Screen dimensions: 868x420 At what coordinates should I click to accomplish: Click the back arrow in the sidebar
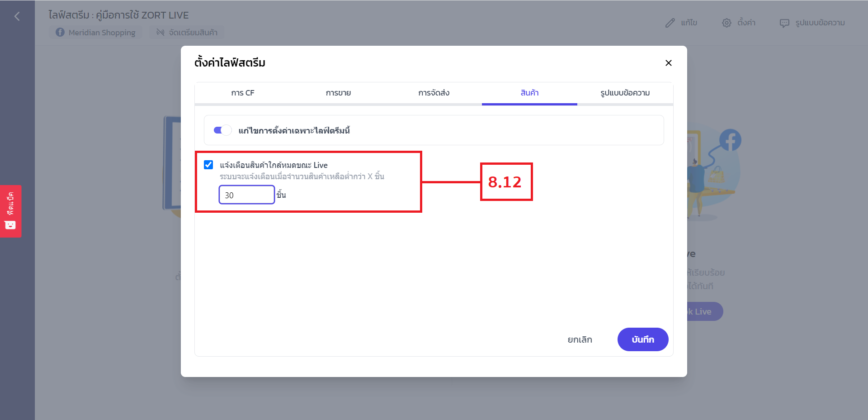coord(17,17)
